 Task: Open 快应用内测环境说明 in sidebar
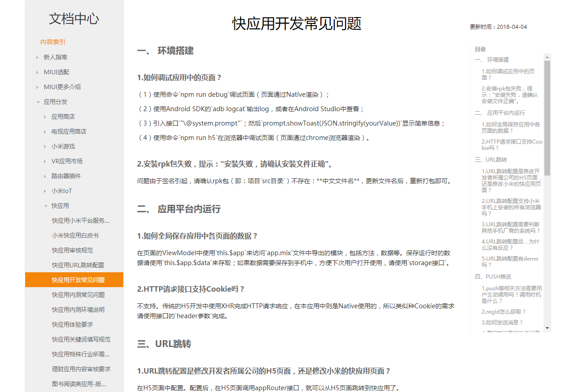pos(78,310)
